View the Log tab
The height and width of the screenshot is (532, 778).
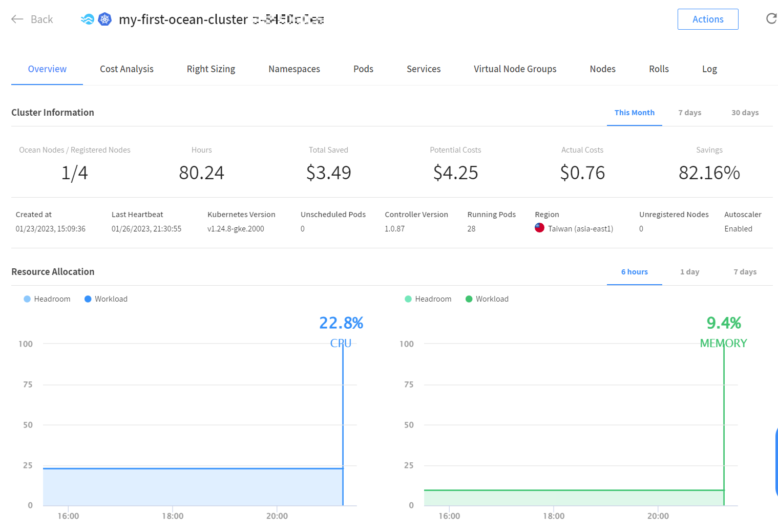[x=709, y=69]
